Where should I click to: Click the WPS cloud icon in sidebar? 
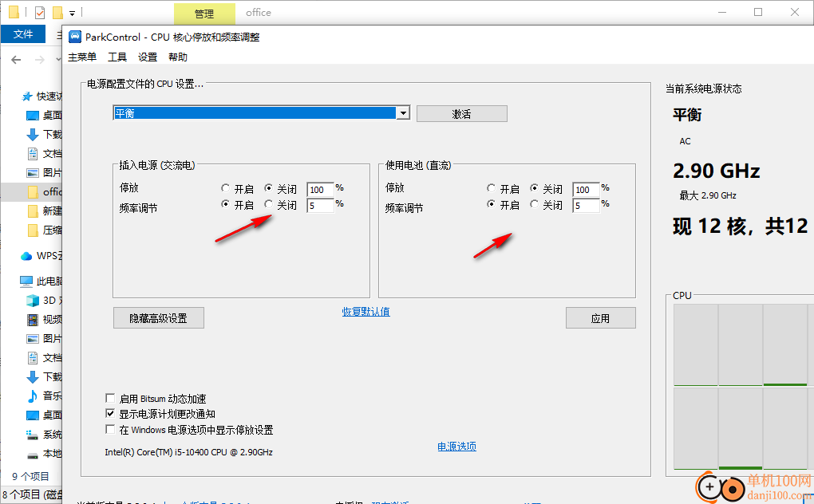pos(26,256)
